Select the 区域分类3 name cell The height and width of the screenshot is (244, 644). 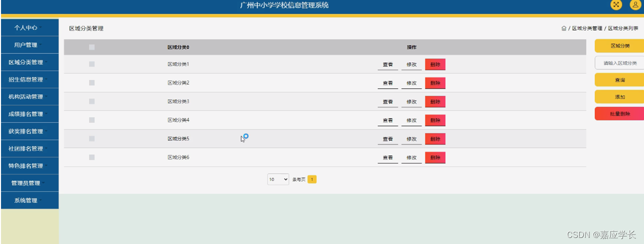point(178,101)
